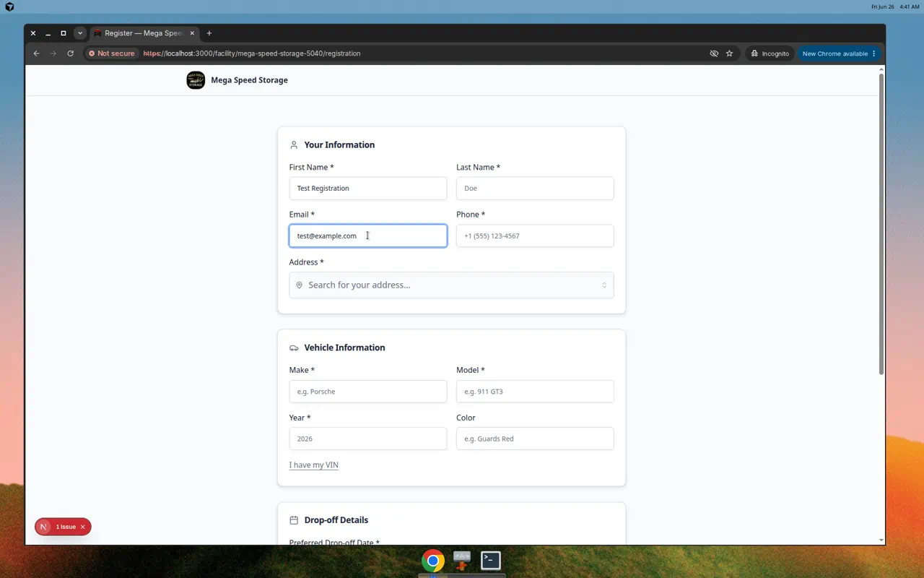The height and width of the screenshot is (578, 924).
Task: Open the tab search dropdown arrow
Action: (x=80, y=33)
